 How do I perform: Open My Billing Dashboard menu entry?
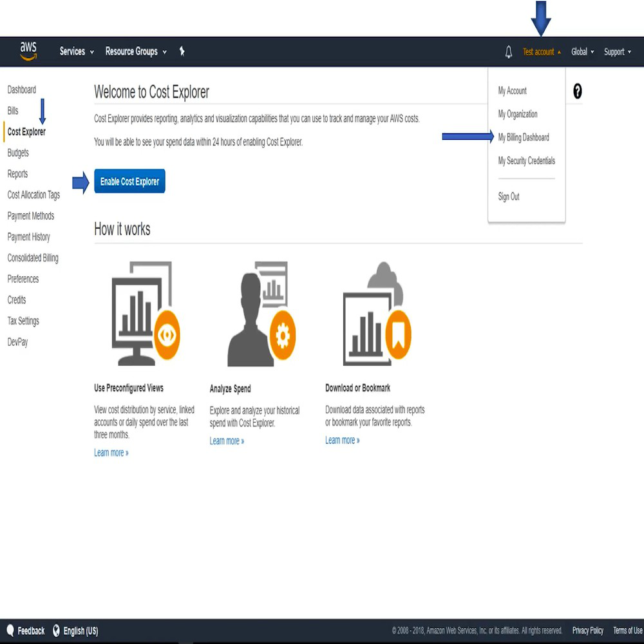coord(523,138)
